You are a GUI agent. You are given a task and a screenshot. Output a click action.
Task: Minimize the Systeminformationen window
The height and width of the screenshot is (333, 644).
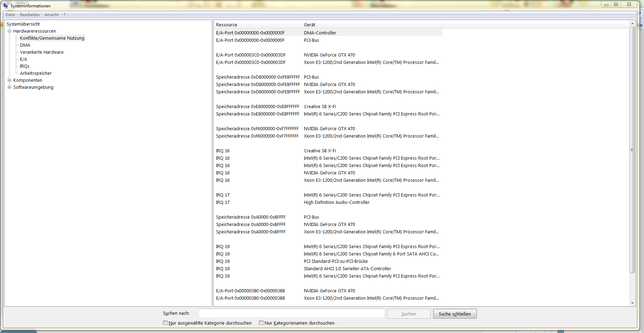coord(606,5)
